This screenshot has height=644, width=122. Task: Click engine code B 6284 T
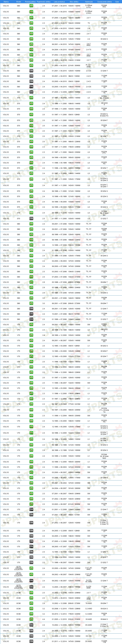(x=104, y=282)
